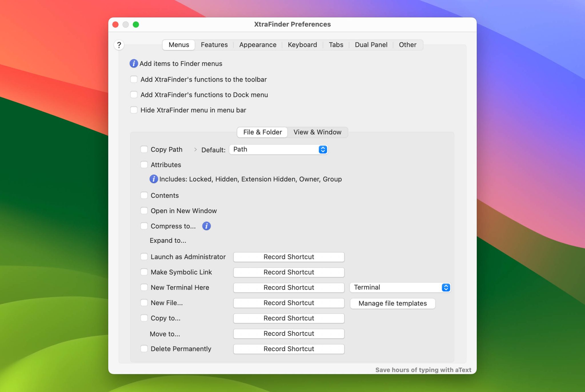Toggle the Delete Permanently checkbox
The height and width of the screenshot is (392, 585).
[x=144, y=349]
